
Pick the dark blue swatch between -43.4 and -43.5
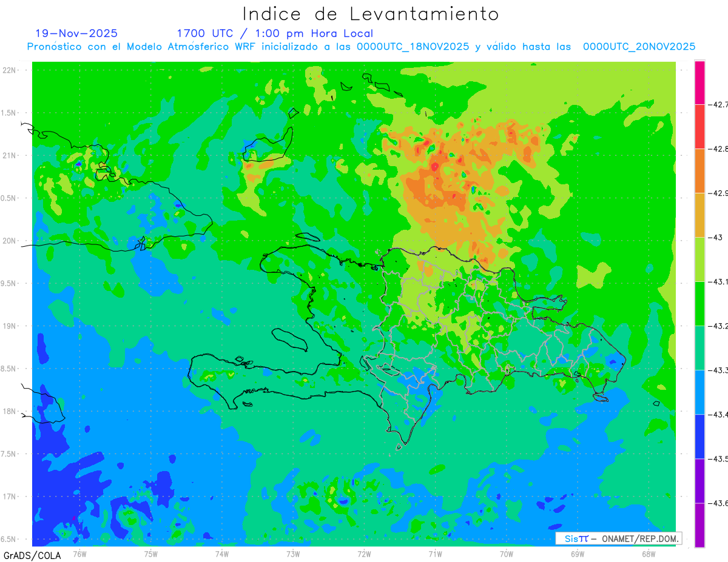[699, 437]
